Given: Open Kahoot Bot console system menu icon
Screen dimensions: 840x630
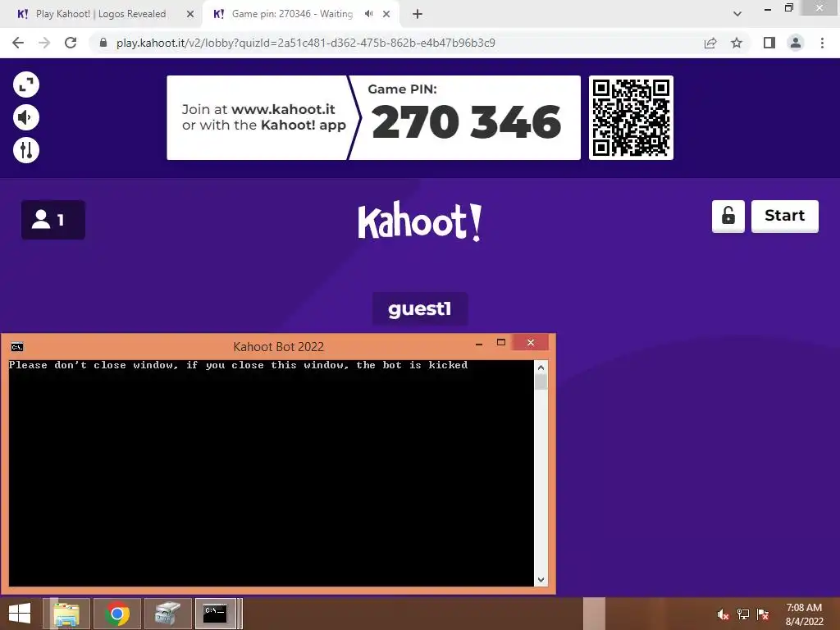Looking at the screenshot, I should pyautogui.click(x=17, y=347).
